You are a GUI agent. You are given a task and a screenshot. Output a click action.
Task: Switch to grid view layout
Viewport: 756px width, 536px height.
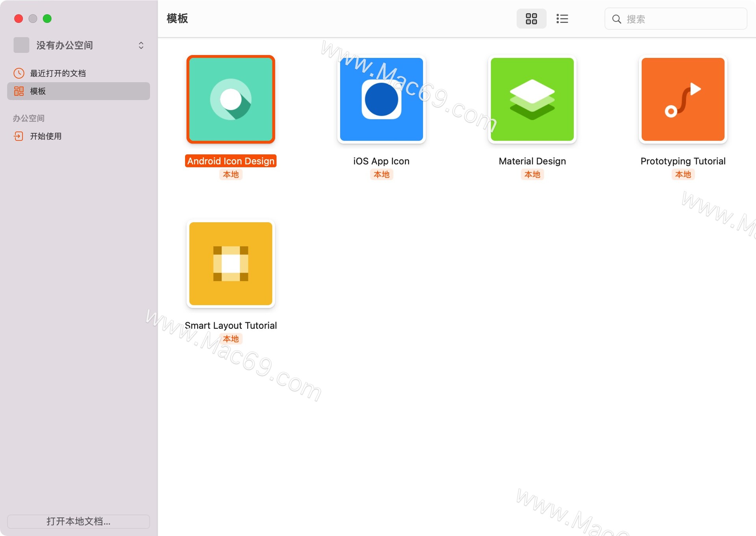coord(531,19)
